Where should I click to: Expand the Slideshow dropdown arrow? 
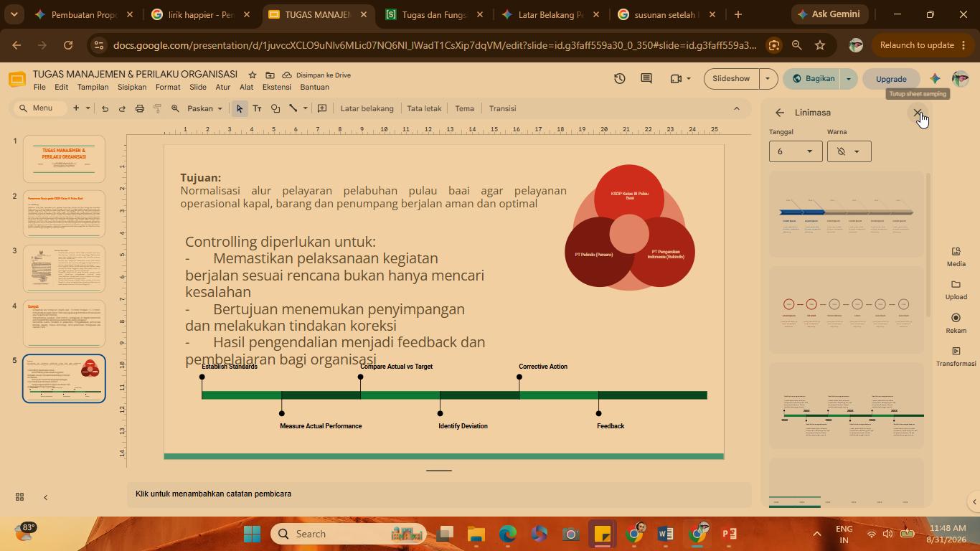pyautogui.click(x=768, y=78)
